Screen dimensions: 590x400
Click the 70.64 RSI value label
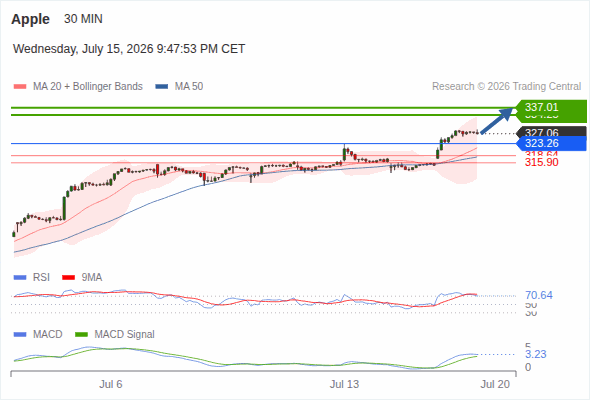tap(539, 295)
